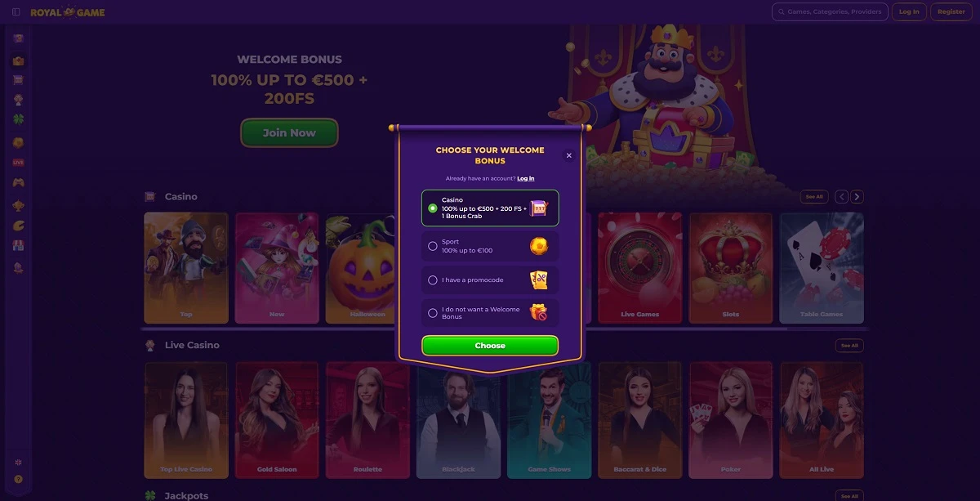Confirm with the green Choose button
Image resolution: width=980 pixels, height=501 pixels.
coord(490,346)
